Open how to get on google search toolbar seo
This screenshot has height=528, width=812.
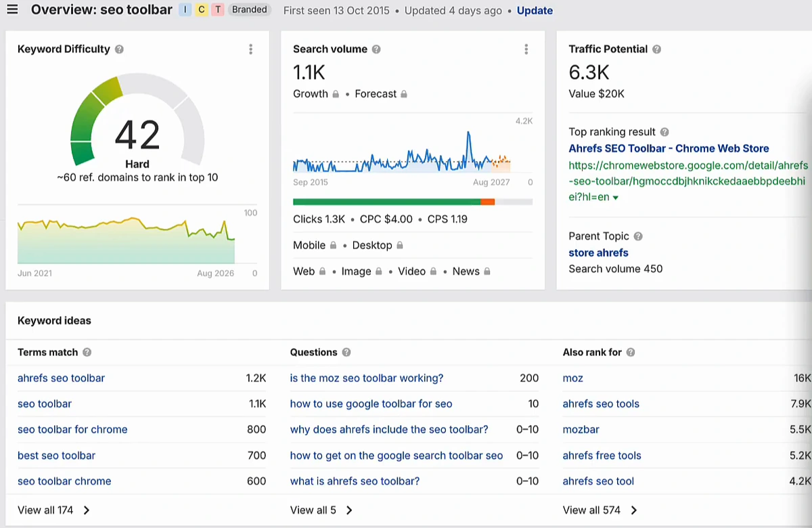(x=397, y=456)
